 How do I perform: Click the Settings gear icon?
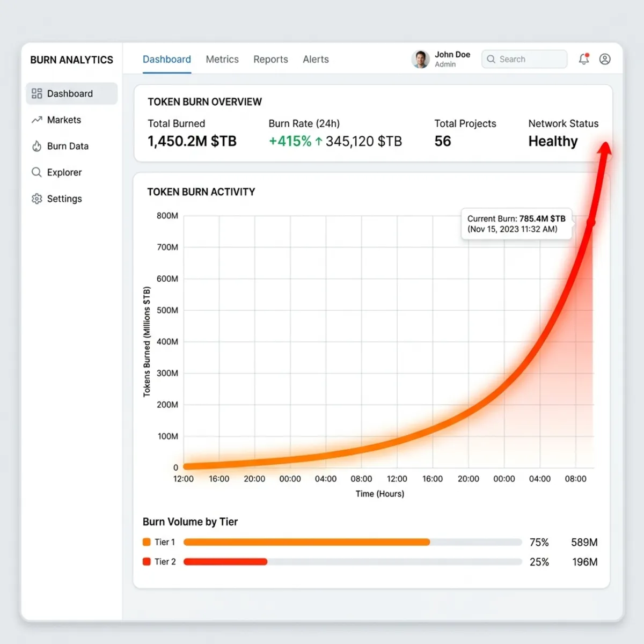36,199
